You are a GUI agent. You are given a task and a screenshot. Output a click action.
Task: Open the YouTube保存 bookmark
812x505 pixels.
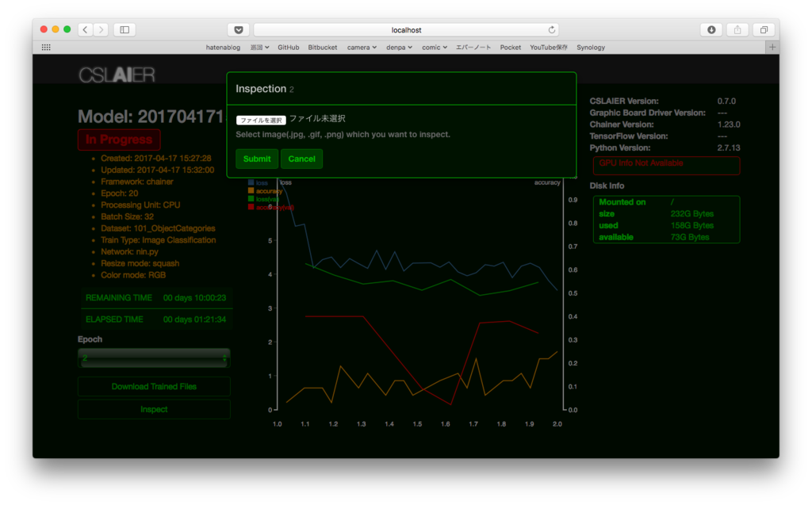pyautogui.click(x=549, y=47)
